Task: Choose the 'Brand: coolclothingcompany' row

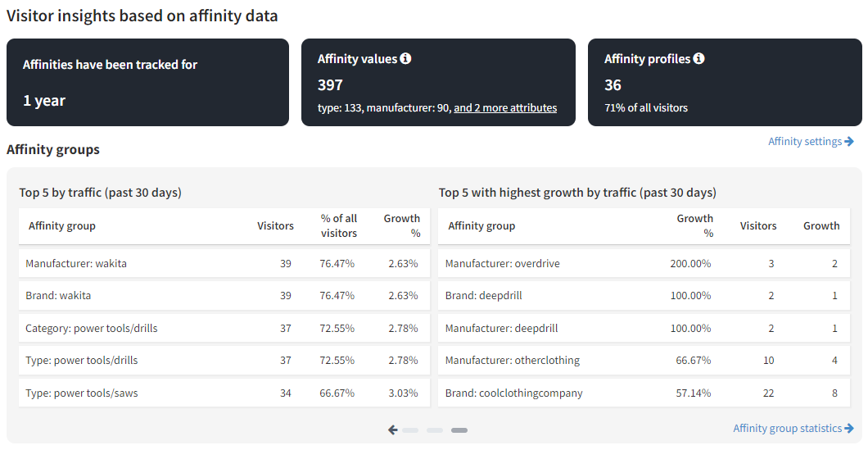Action: 645,393
